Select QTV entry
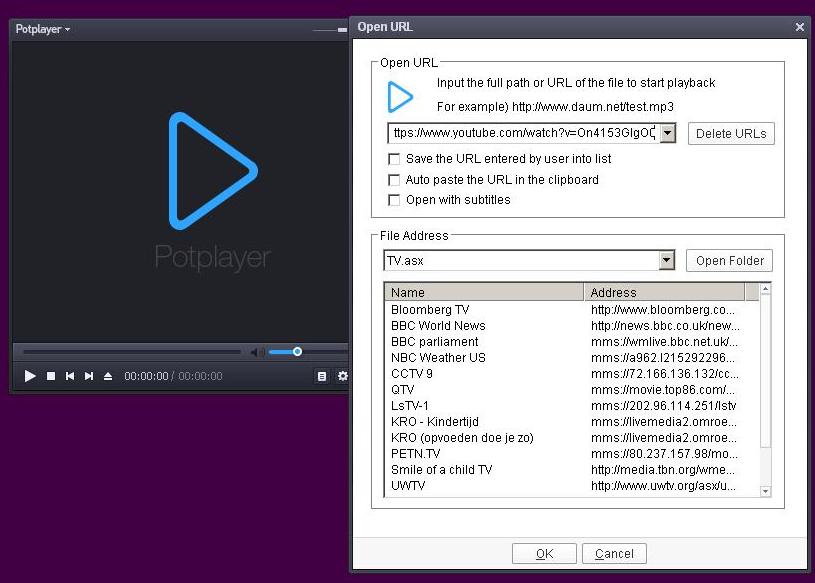This screenshot has width=815, height=583. 402,390
